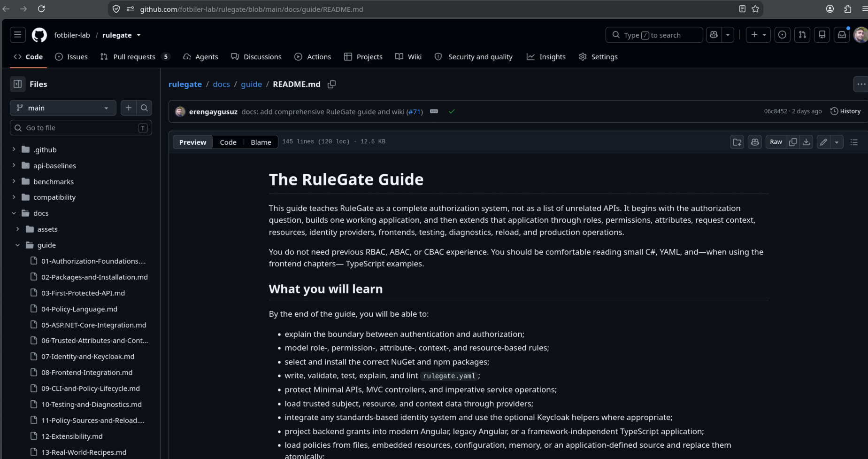Open browser reader view icon
Image resolution: width=868 pixels, height=459 pixels.
(x=742, y=9)
